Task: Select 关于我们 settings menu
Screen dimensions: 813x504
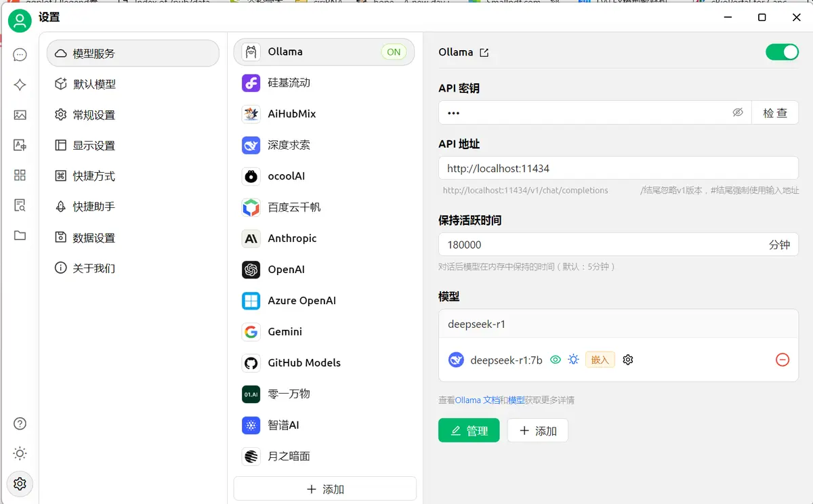Action: coord(133,268)
